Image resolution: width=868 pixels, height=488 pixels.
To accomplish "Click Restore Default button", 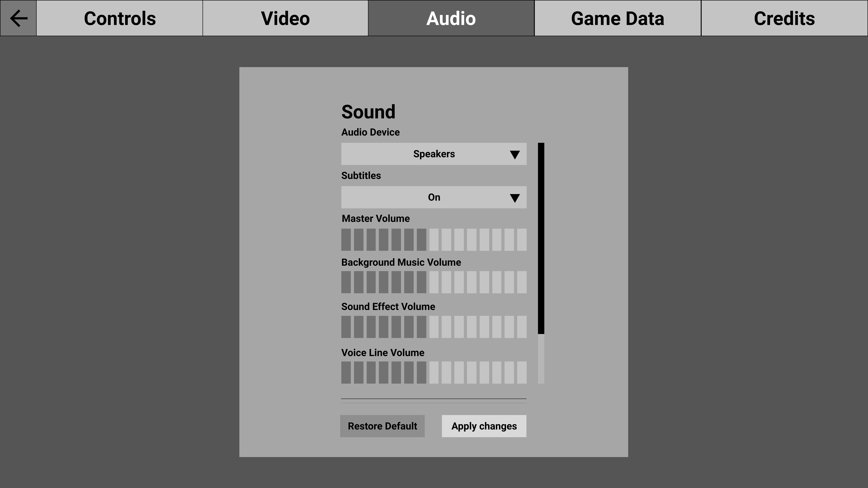I will pos(382,426).
